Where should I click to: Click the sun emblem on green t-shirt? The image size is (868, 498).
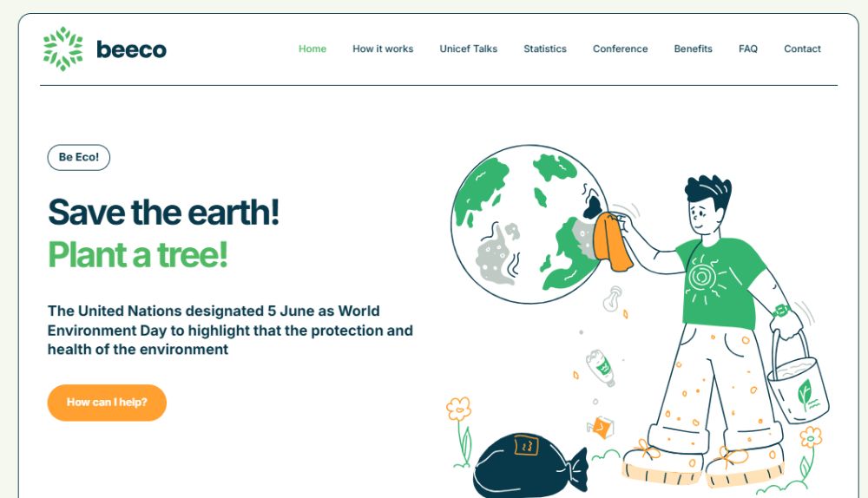(x=703, y=277)
